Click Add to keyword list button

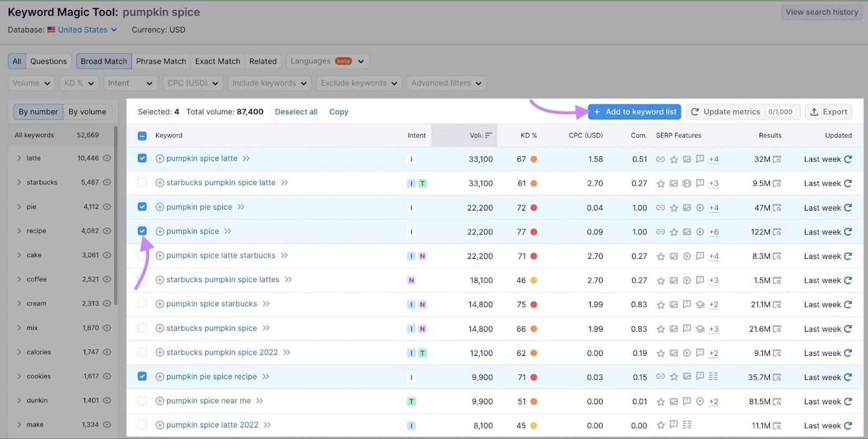point(634,112)
